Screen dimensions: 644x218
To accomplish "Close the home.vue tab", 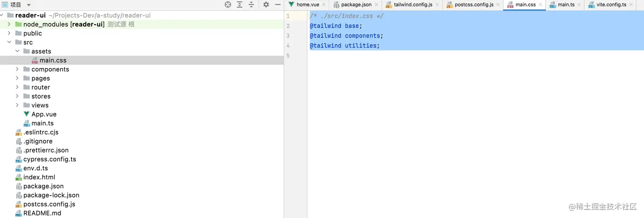I will point(324,5).
